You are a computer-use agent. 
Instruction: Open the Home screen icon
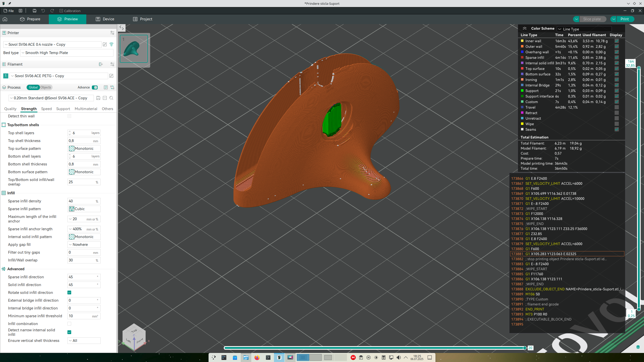(5, 19)
